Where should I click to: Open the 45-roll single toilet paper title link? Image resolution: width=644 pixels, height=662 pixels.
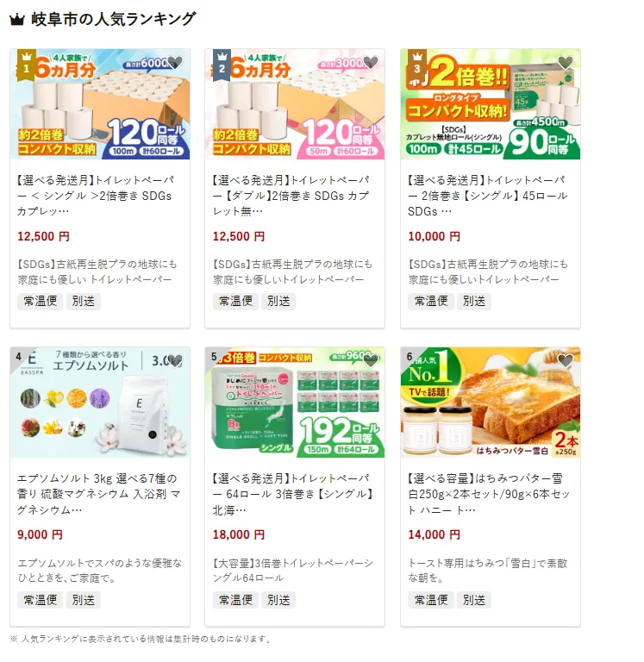(x=488, y=196)
